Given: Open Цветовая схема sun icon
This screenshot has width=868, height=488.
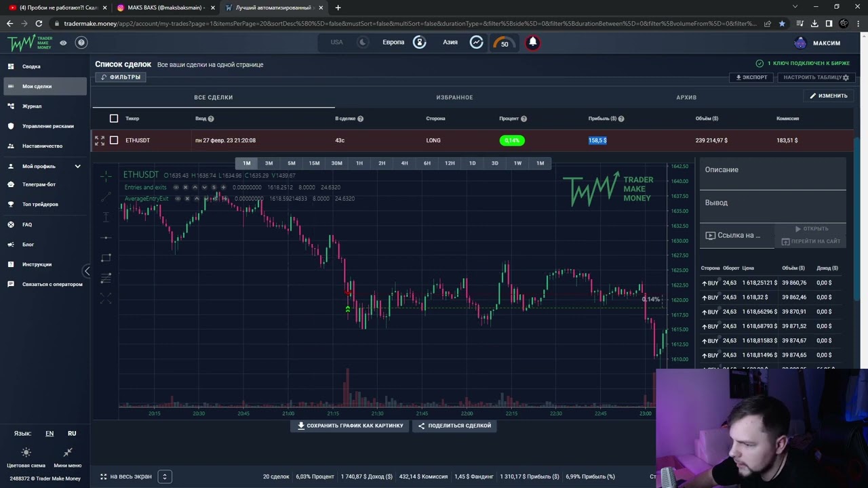Looking at the screenshot, I should coord(26,452).
